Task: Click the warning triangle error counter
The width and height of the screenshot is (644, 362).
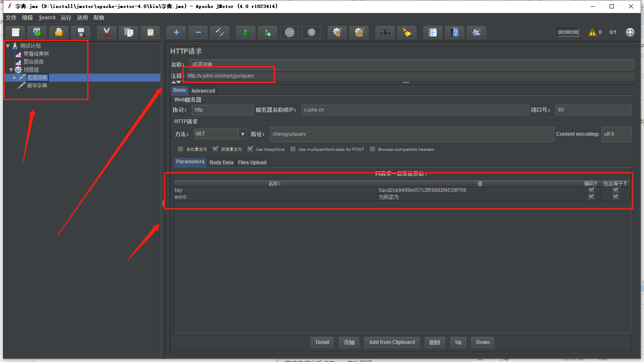Action: [592, 32]
